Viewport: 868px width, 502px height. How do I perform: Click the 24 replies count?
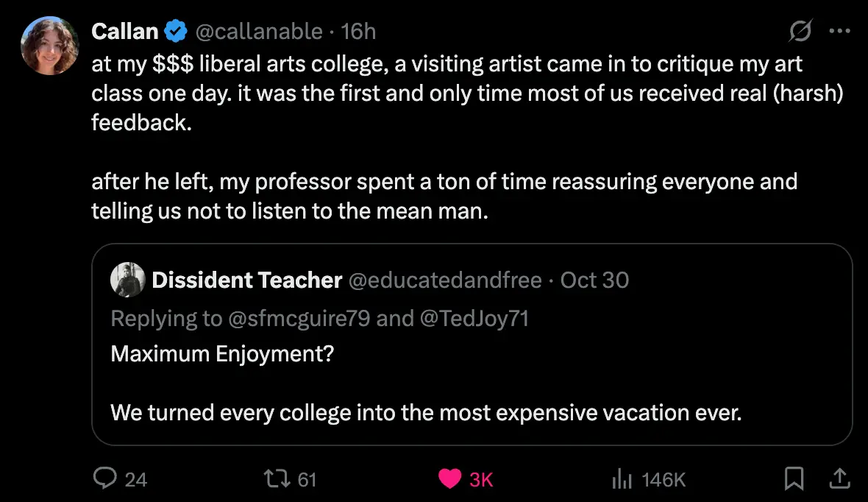(135, 480)
